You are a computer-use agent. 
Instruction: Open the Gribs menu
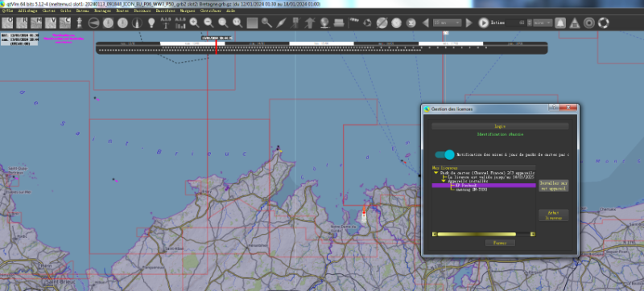(x=66, y=10)
